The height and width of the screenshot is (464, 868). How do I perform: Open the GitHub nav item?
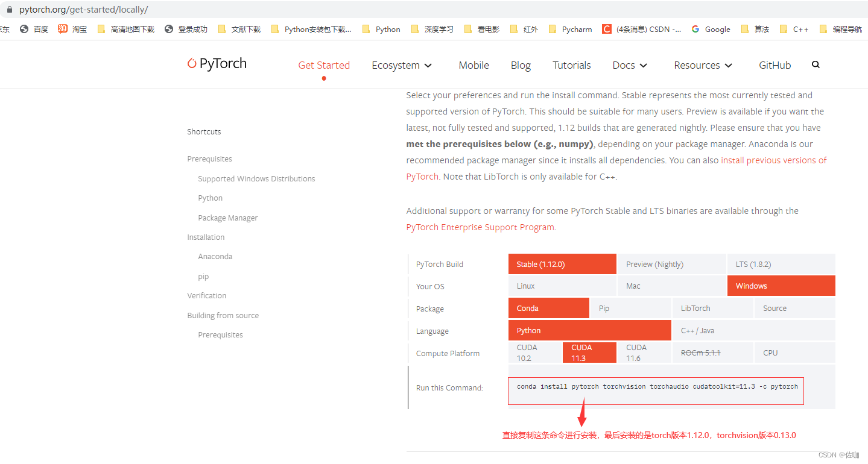775,65
